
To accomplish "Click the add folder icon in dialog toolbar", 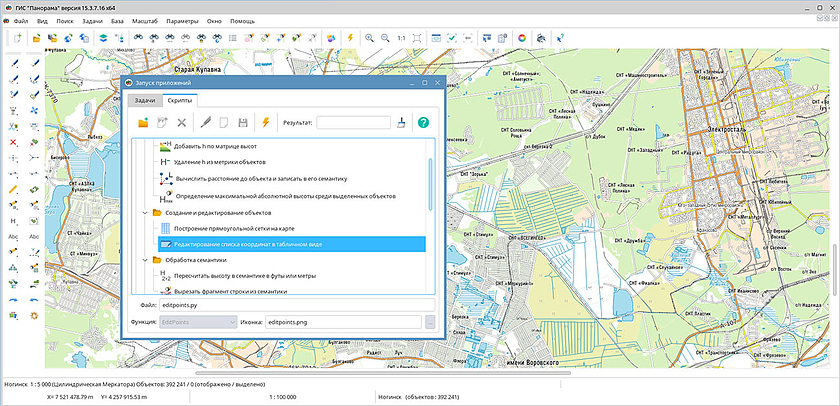I will [143, 122].
